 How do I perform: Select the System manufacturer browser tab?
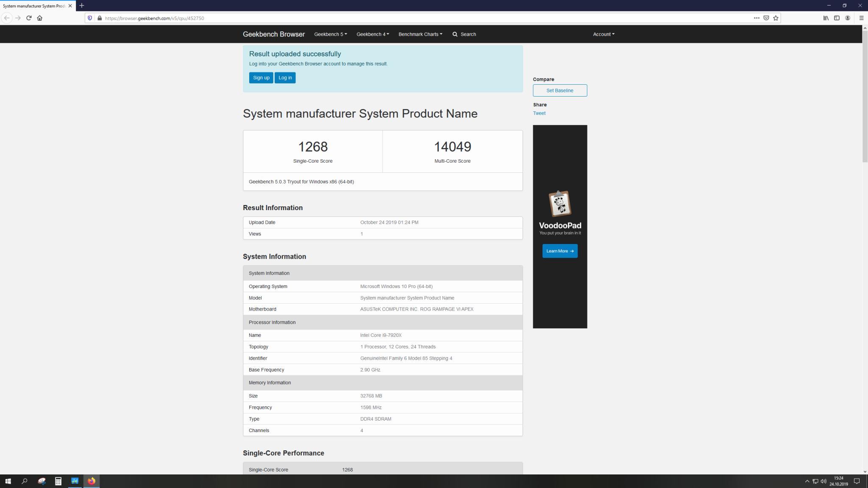tap(34, 6)
